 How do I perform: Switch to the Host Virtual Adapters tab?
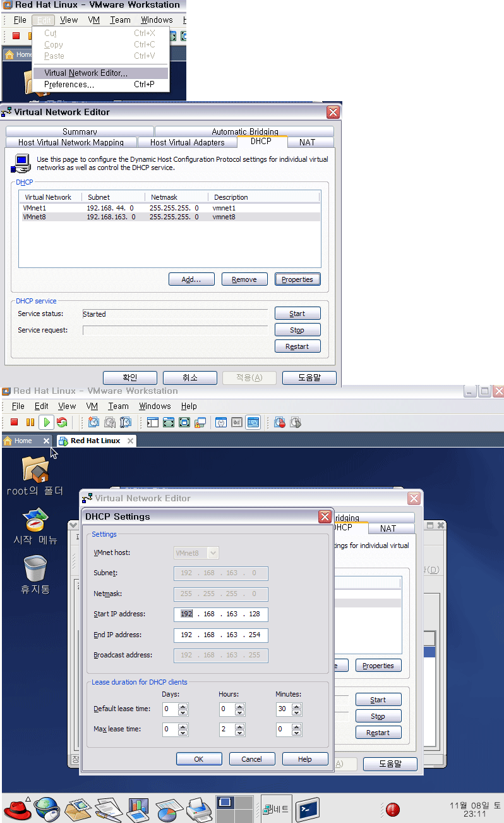(x=188, y=142)
